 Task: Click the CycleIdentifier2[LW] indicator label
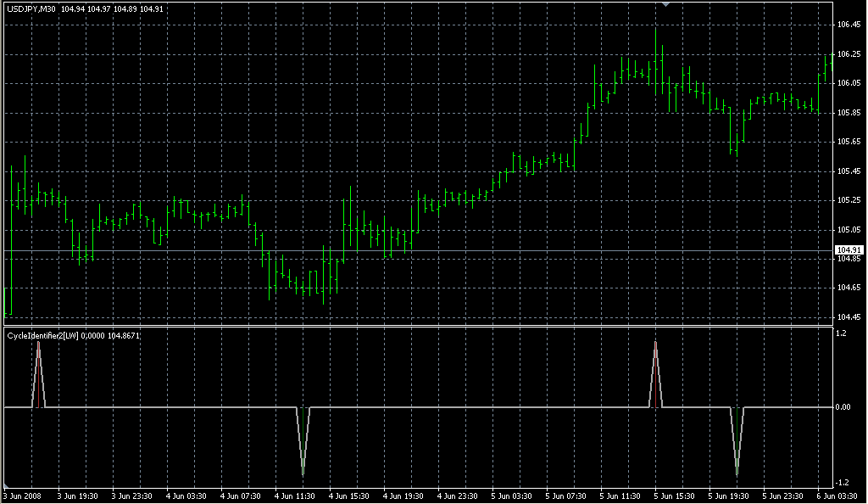[x=42, y=336]
